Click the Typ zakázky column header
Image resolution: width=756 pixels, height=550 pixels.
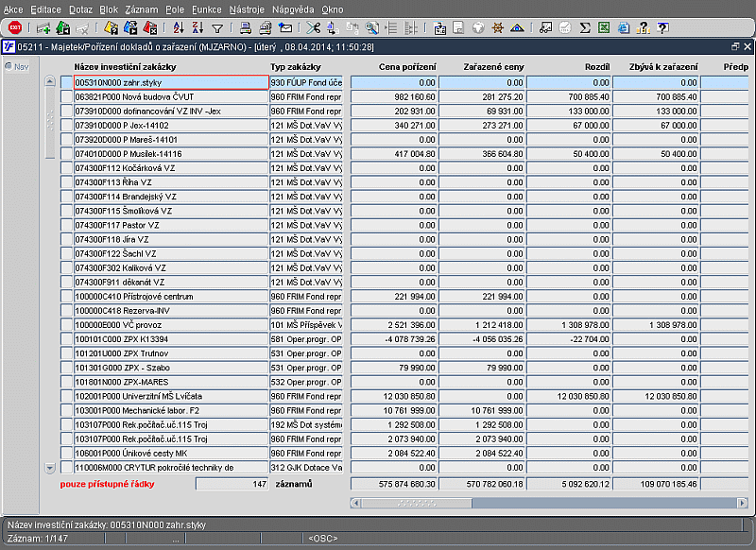pyautogui.click(x=296, y=67)
